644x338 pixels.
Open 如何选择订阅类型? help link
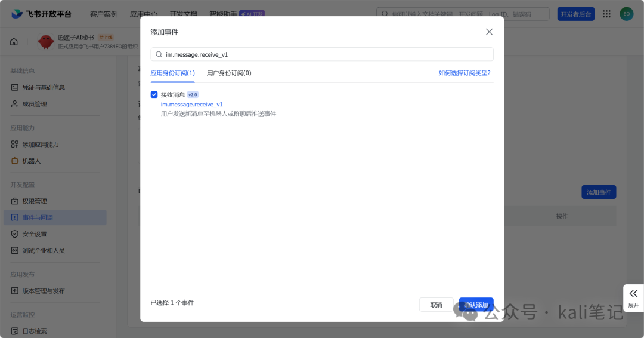[465, 73]
